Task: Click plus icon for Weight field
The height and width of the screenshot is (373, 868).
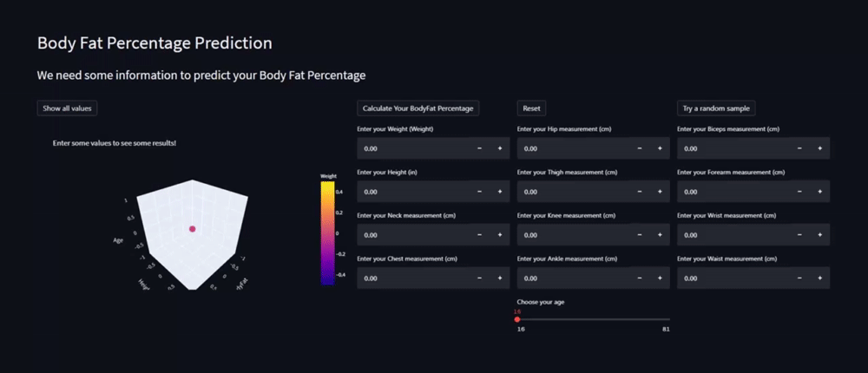Action: (x=500, y=148)
